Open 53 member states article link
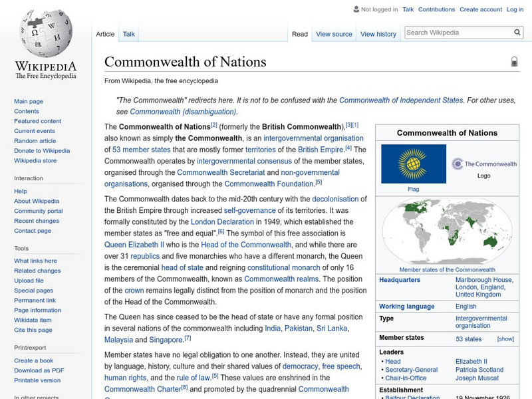The height and width of the screenshot is (399, 532). click(141, 150)
